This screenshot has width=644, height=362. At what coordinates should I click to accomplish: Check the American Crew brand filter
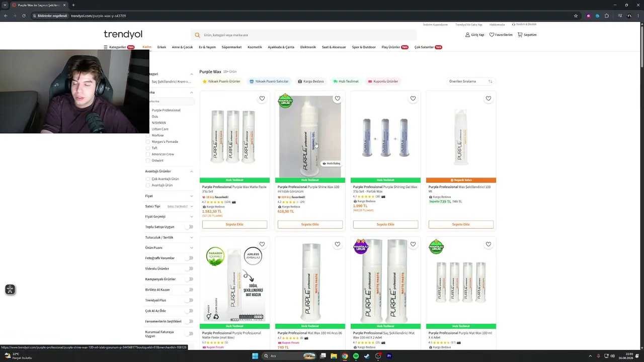148,154
